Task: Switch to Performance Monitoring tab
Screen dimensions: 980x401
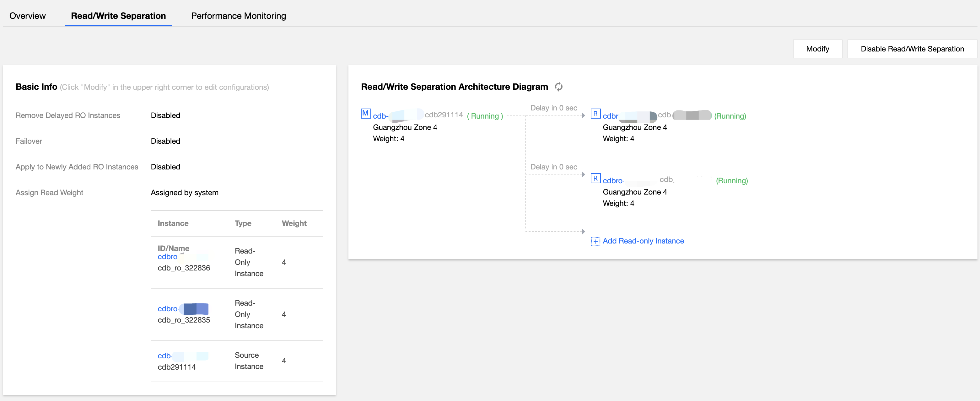Action: click(x=238, y=16)
